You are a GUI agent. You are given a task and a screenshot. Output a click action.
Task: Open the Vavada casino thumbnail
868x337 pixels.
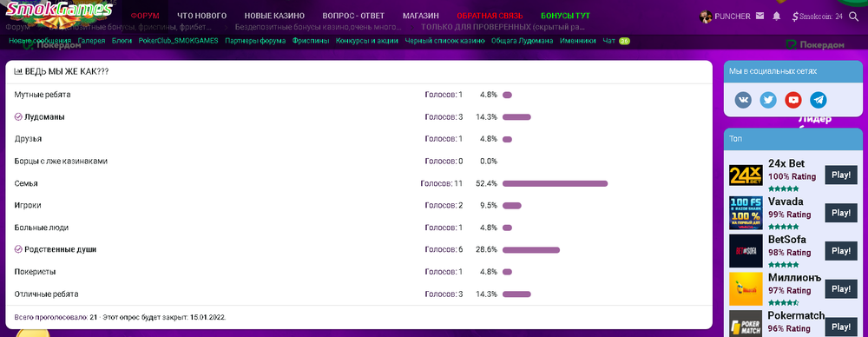(746, 213)
